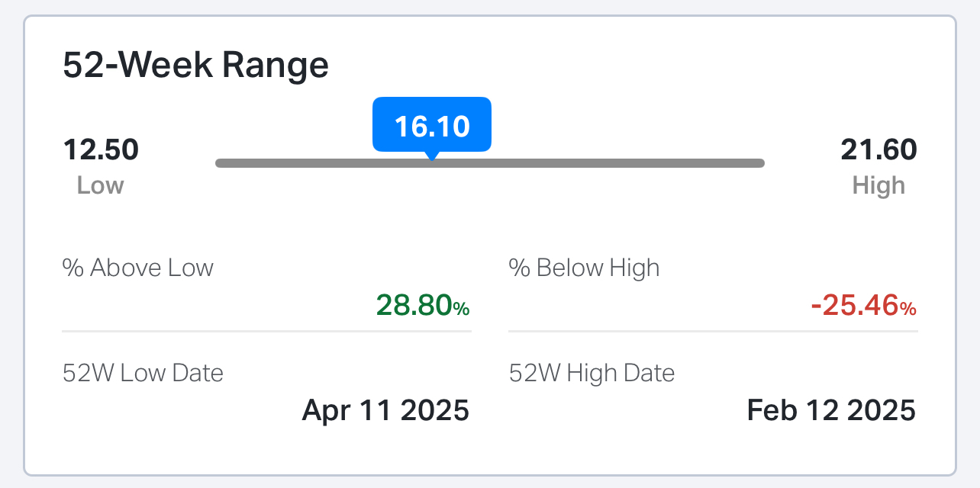The height and width of the screenshot is (488, 980).
Task: Click divider line under % Above Low
Action: click(266, 331)
